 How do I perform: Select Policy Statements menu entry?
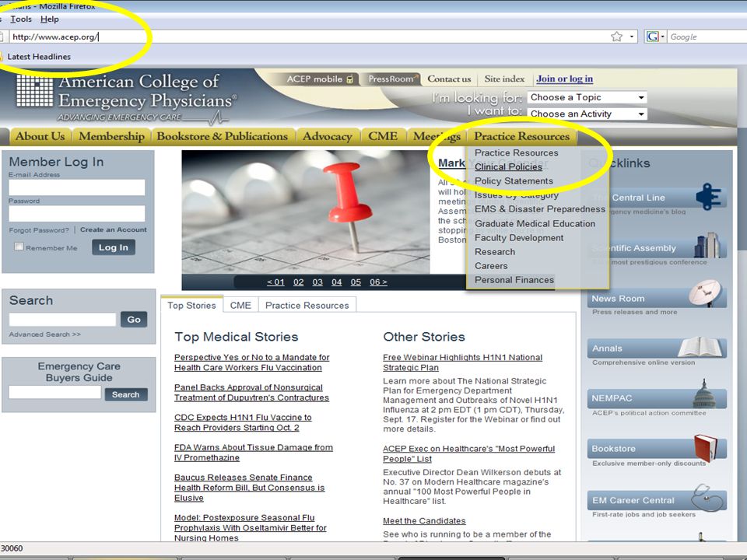(x=514, y=181)
